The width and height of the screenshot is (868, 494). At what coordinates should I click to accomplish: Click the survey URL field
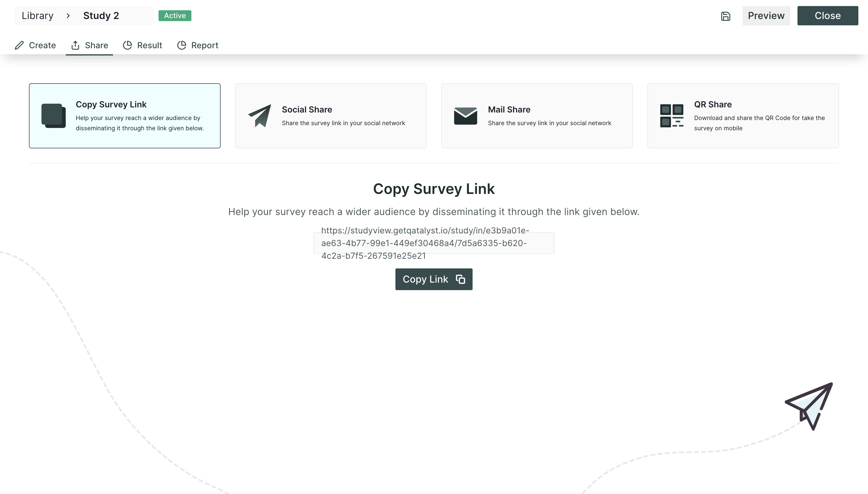tap(434, 243)
